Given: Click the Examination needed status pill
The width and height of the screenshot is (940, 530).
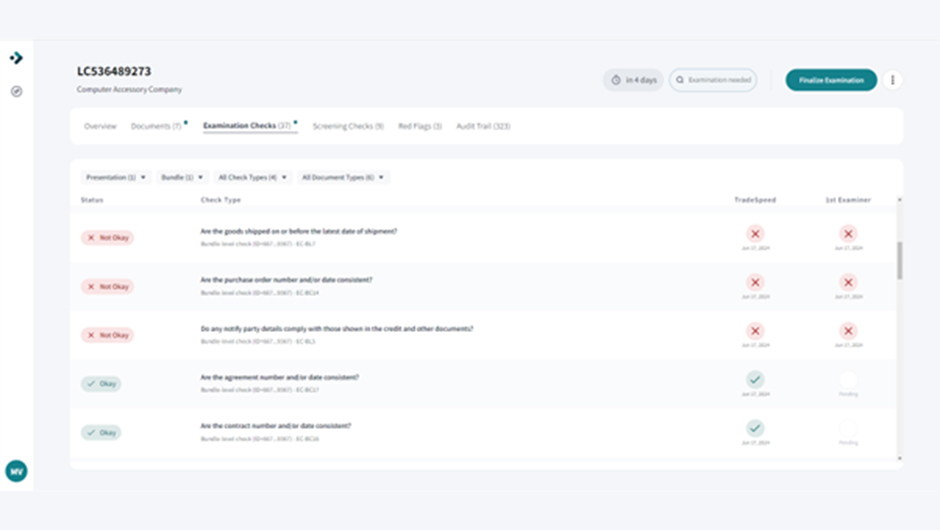Looking at the screenshot, I should (x=713, y=80).
